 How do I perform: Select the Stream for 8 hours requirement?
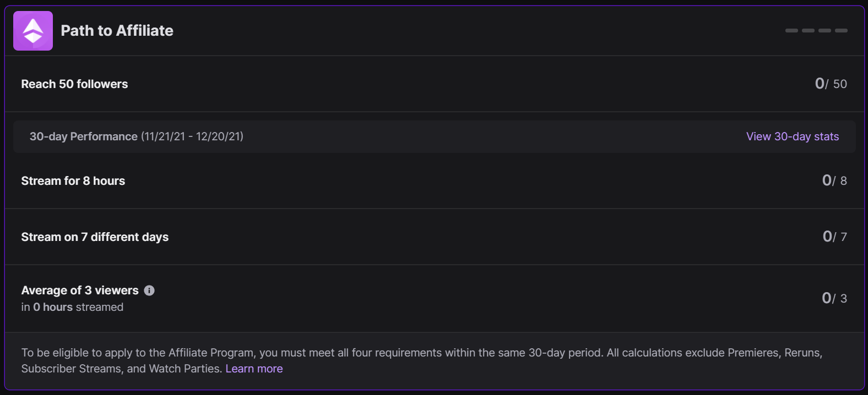73,181
